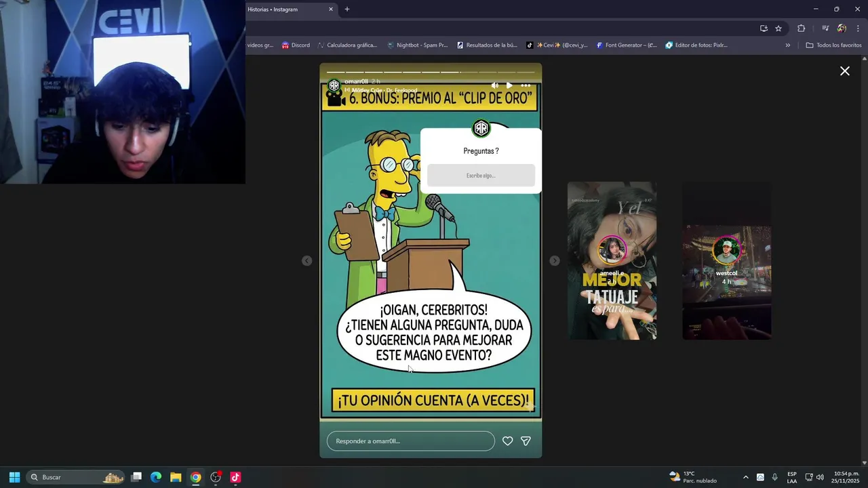Like the story with the heart icon
Viewport: 868px width, 488px height.
[x=507, y=441]
